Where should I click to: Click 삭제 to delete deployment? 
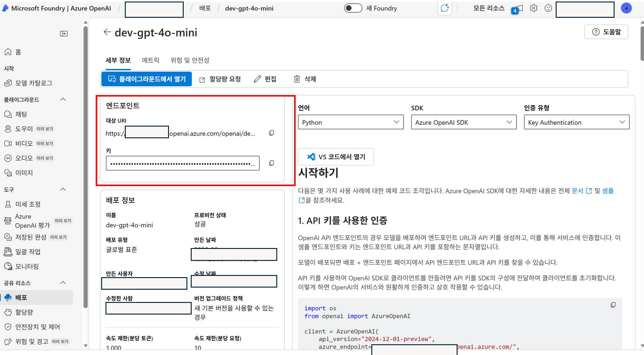(305, 79)
